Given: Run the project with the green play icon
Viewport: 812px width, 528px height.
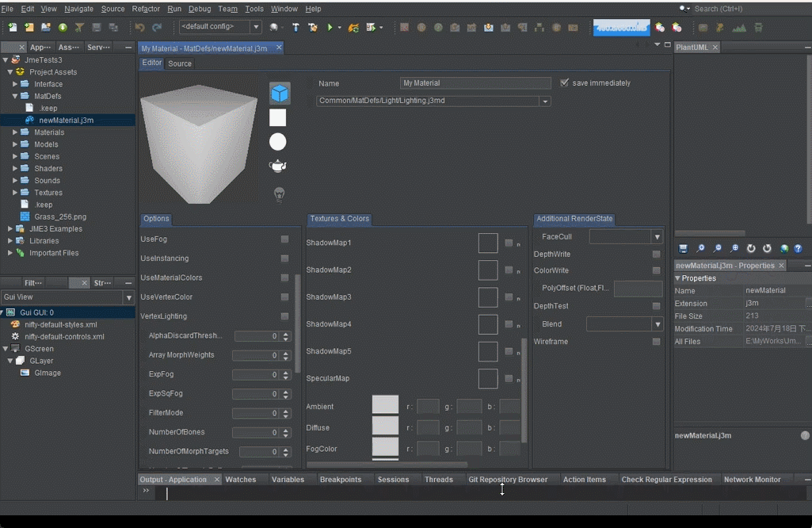Looking at the screenshot, I should 330,28.
